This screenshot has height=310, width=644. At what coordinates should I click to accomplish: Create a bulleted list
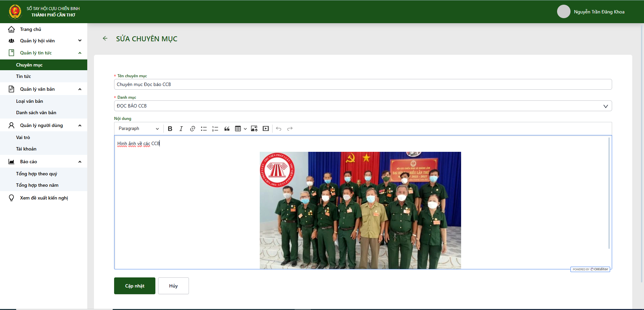(x=204, y=129)
